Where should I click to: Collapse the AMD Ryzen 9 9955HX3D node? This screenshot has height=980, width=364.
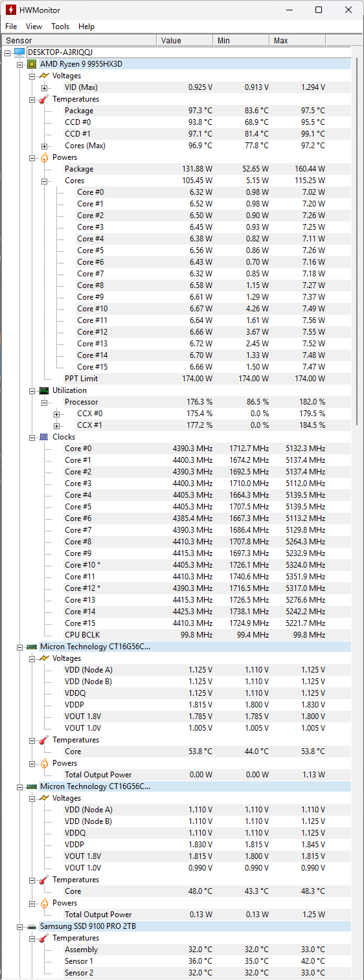coord(19,64)
